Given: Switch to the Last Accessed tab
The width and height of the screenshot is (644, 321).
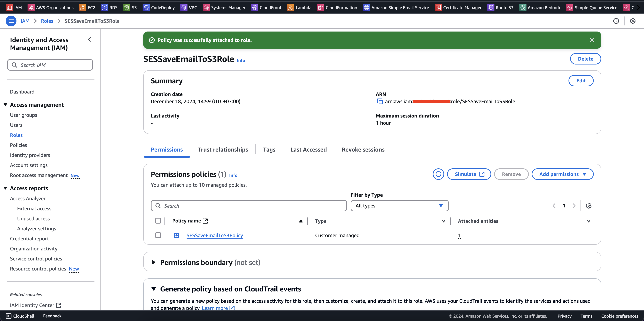Looking at the screenshot, I should pyautogui.click(x=308, y=149).
